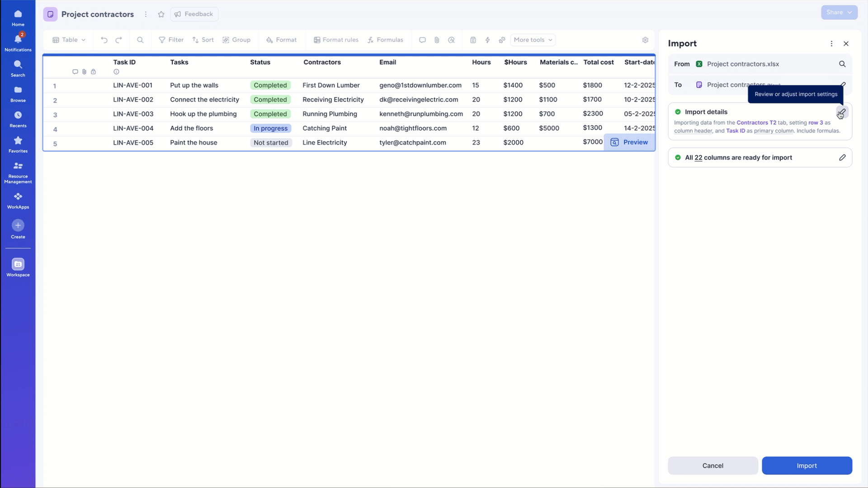868x488 pixels.
Task: Open the toolbar search magnifier
Action: click(x=140, y=40)
